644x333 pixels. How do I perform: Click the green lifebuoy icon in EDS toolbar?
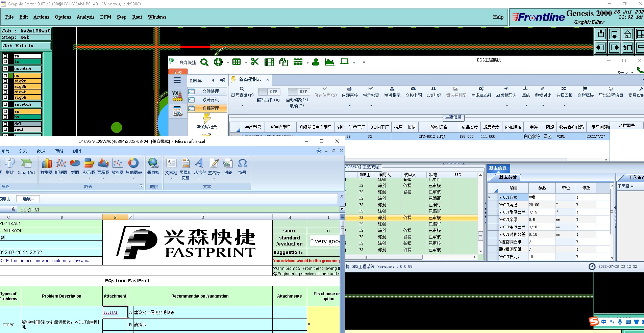click(218, 62)
